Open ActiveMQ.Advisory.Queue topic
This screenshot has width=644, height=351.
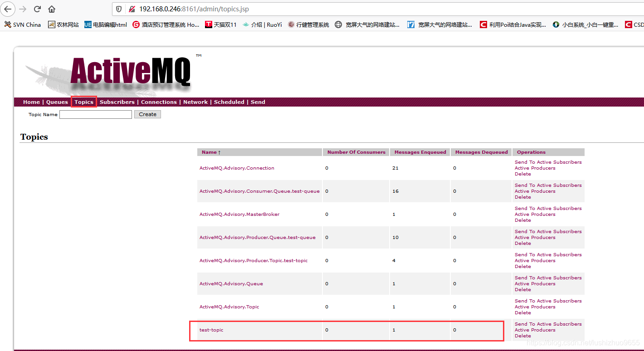[x=231, y=284]
